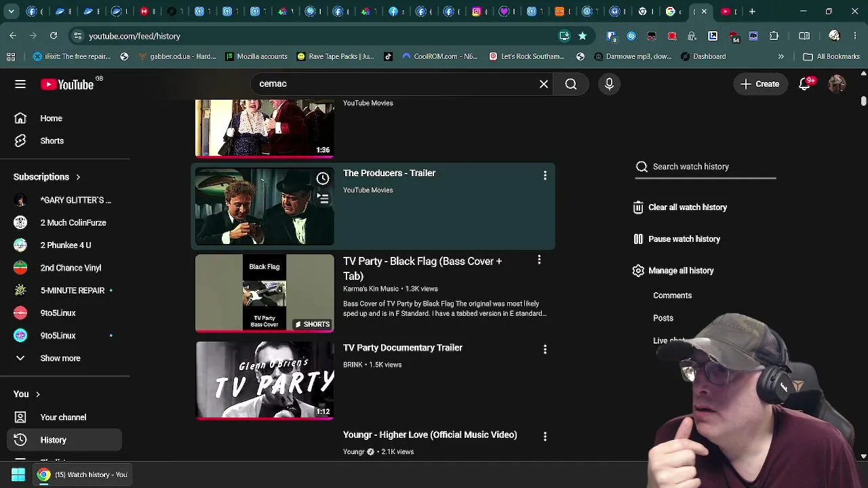Open the Dashboard bookmark

click(703, 57)
